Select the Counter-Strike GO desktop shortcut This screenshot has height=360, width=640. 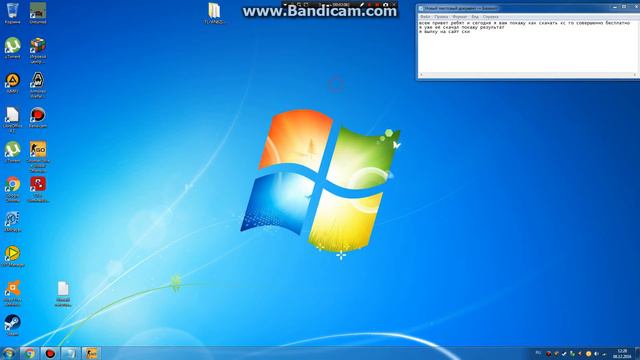click(38, 157)
